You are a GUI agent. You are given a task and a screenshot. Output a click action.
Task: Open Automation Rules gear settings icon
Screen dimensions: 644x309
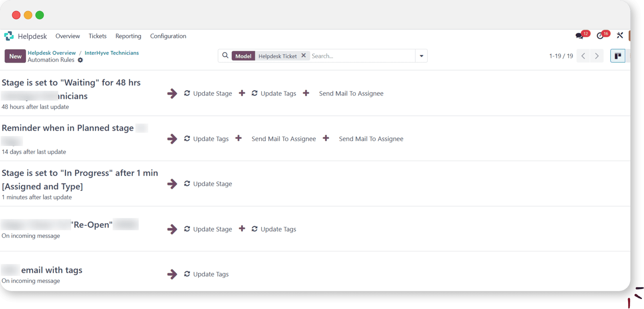[x=80, y=60]
